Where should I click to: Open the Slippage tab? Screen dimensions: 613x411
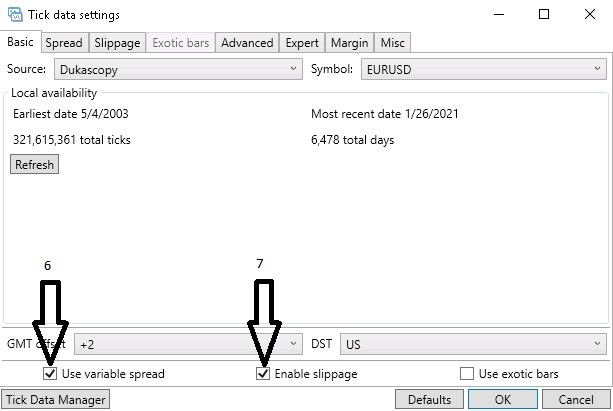pyautogui.click(x=117, y=43)
